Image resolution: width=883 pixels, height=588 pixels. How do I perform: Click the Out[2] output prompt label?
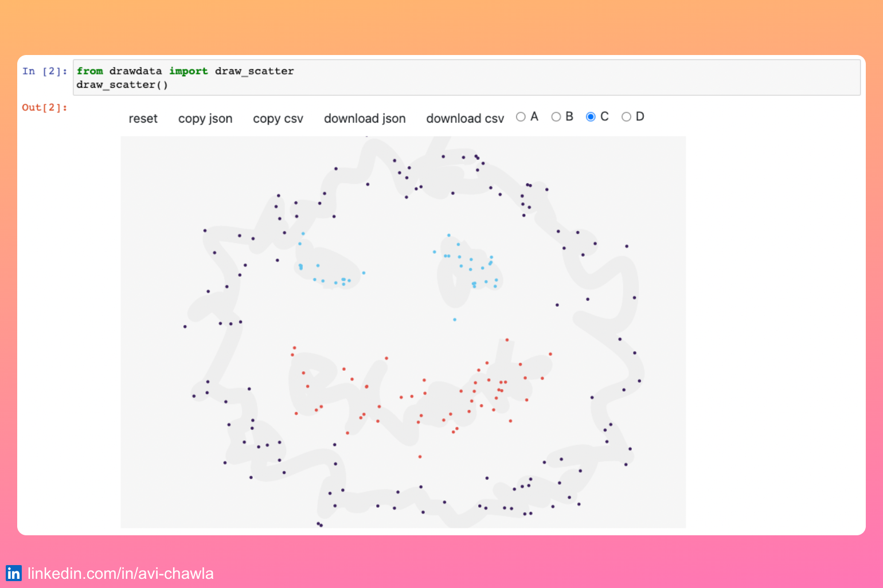[x=44, y=107]
